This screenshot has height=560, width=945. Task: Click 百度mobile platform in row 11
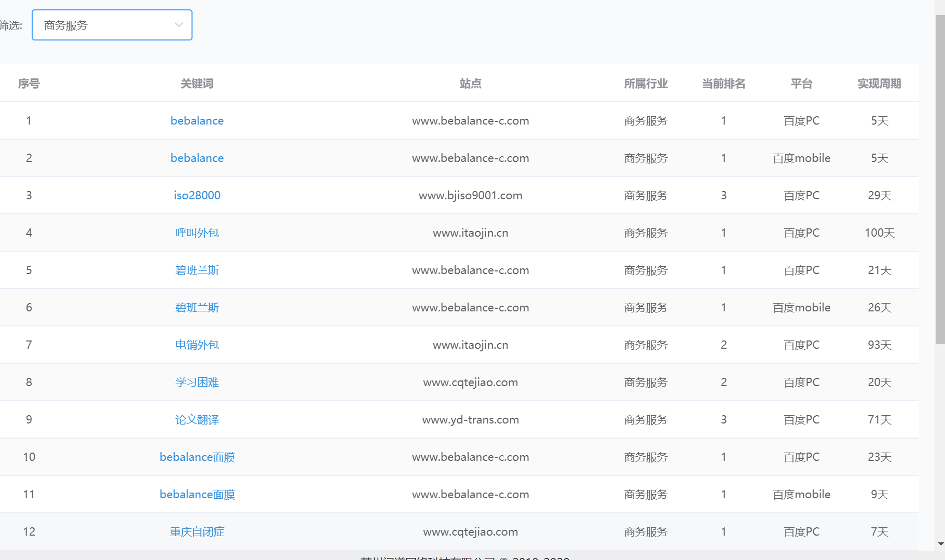[x=802, y=494]
